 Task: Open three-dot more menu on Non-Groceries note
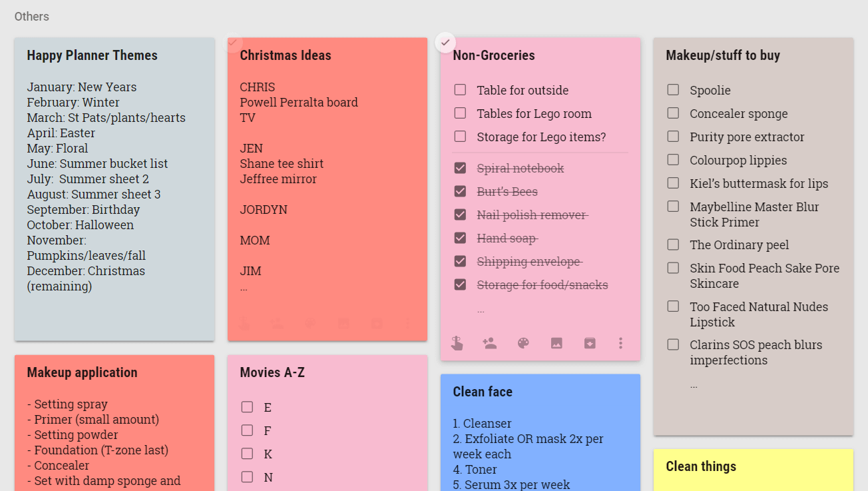[x=620, y=343]
